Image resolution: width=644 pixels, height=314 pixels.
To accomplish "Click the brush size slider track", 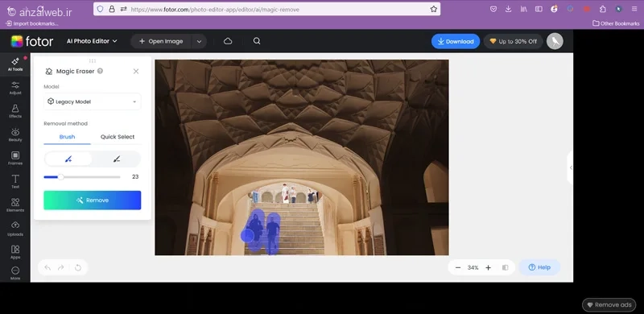I will click(82, 177).
